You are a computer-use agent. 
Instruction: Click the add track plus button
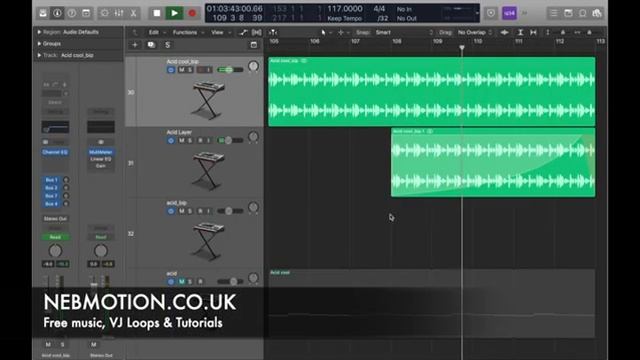coord(135,45)
